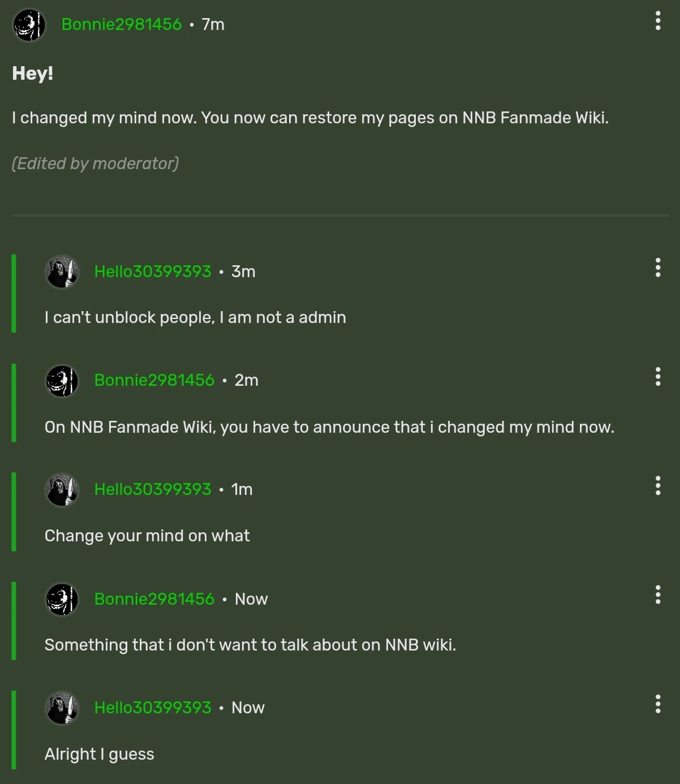
Task: Open three-dot menu on 'Something that i don't want' reply
Action: tap(658, 595)
